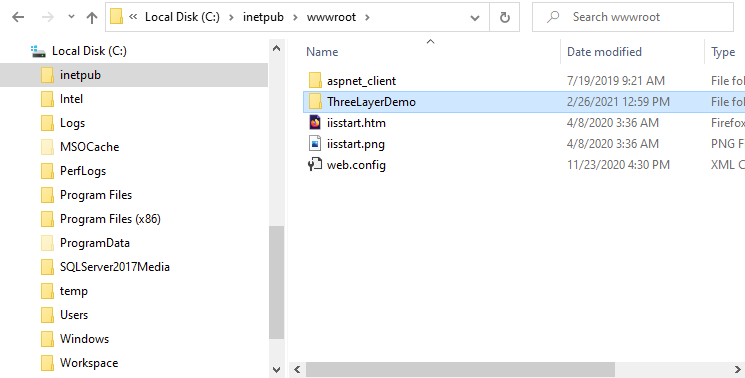Open the recent locations dropdown arrow
745x378 pixels.
pos(71,17)
